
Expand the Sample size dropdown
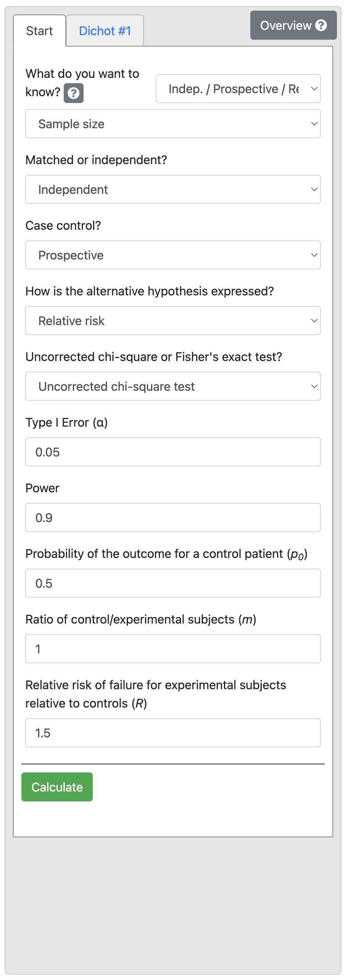(x=172, y=124)
